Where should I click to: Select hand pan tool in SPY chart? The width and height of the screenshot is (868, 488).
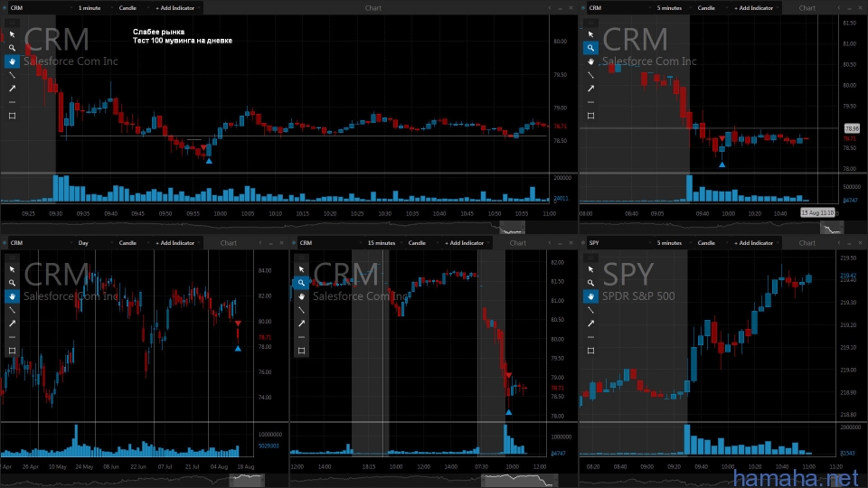[x=590, y=296]
